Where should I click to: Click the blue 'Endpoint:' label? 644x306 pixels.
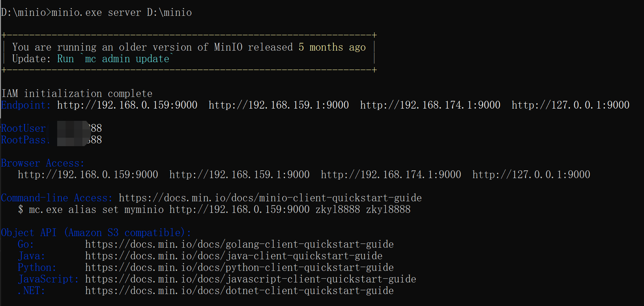click(26, 105)
